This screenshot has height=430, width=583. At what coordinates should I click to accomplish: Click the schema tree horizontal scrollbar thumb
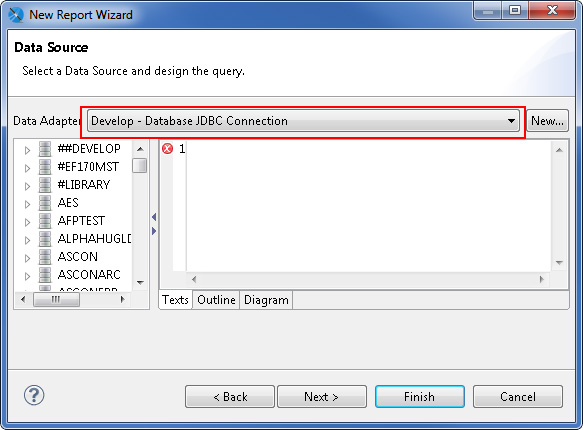pos(56,299)
